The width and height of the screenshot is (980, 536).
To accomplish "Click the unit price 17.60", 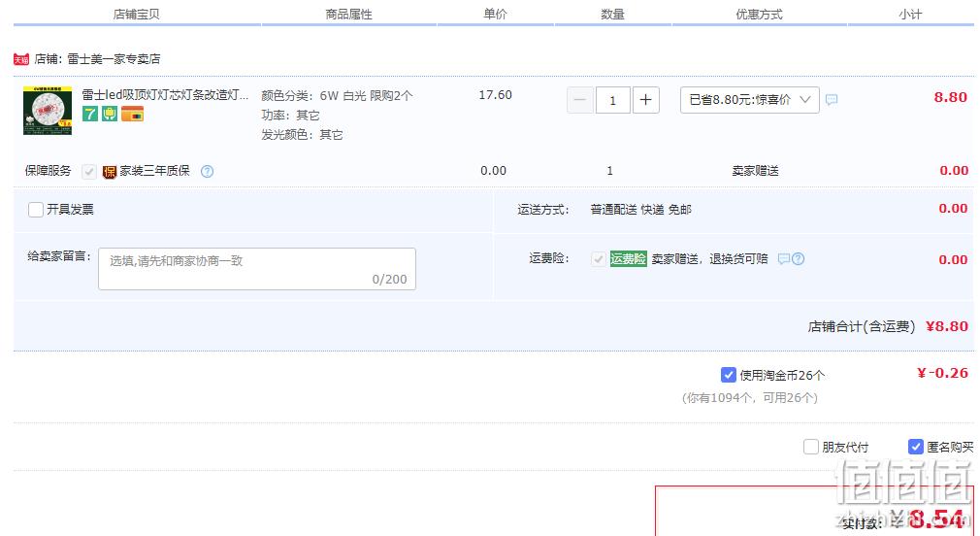I will coord(495,95).
